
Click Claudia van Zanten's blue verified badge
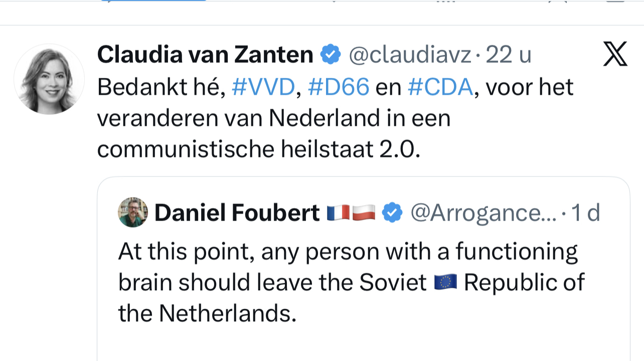point(331,54)
